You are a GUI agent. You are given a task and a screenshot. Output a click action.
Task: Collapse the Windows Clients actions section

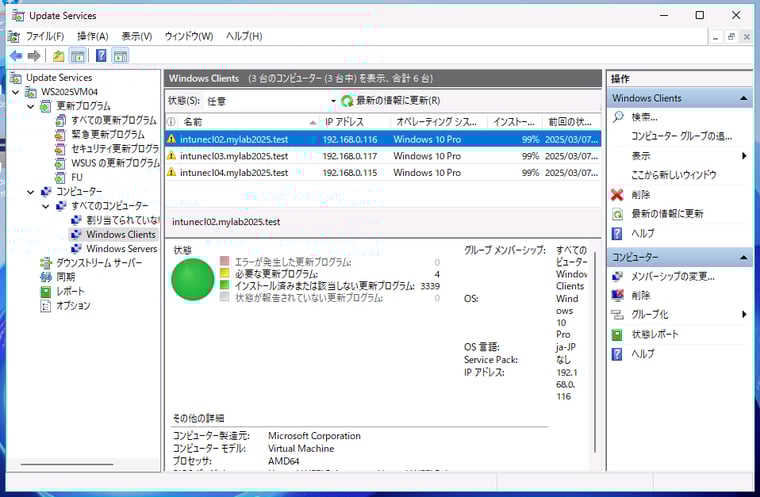click(744, 98)
